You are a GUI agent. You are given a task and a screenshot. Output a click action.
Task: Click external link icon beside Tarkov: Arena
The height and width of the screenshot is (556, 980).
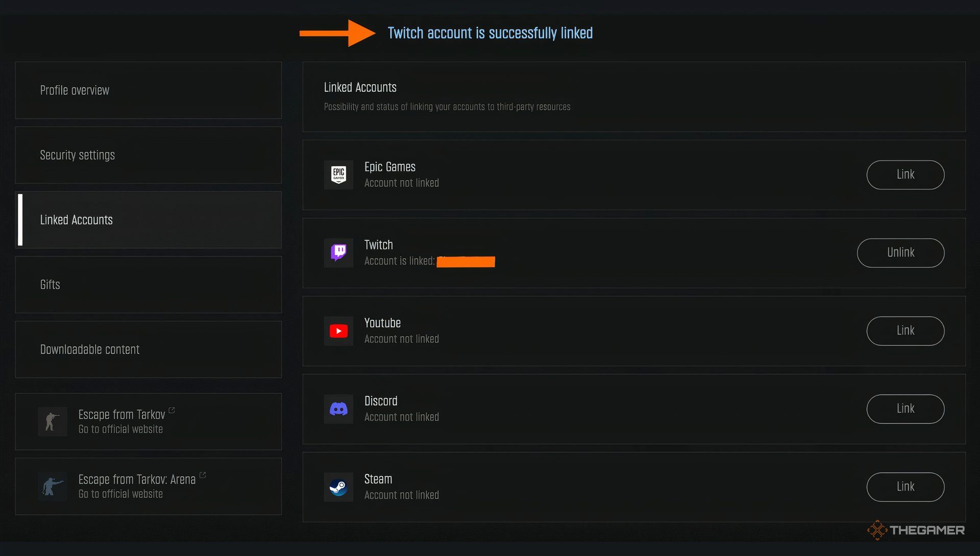click(203, 475)
